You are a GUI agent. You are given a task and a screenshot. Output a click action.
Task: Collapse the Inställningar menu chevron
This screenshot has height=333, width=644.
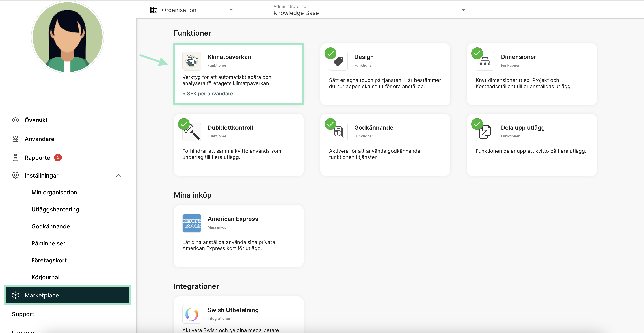(x=119, y=176)
